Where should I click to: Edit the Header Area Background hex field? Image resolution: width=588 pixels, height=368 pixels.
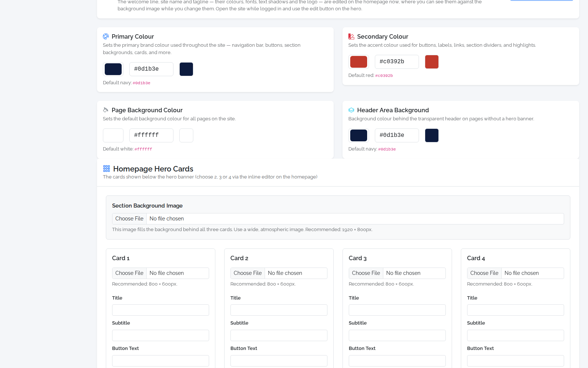[x=397, y=135]
